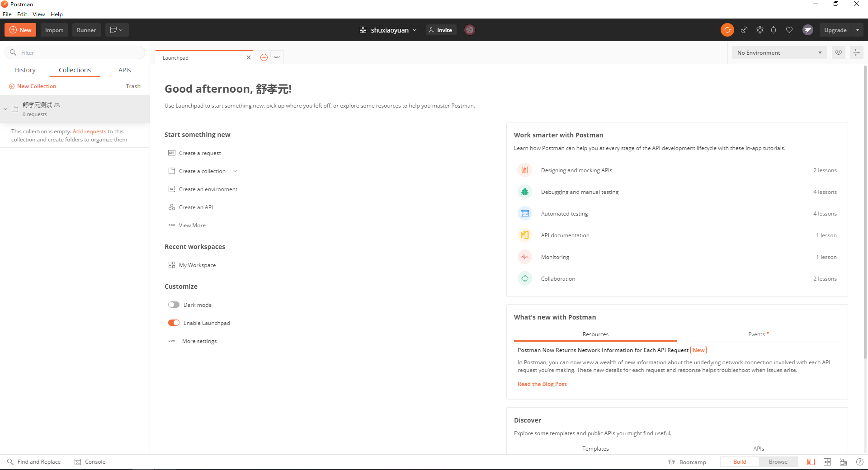
Task: Open the manage environments sliders icon
Action: 857,52
